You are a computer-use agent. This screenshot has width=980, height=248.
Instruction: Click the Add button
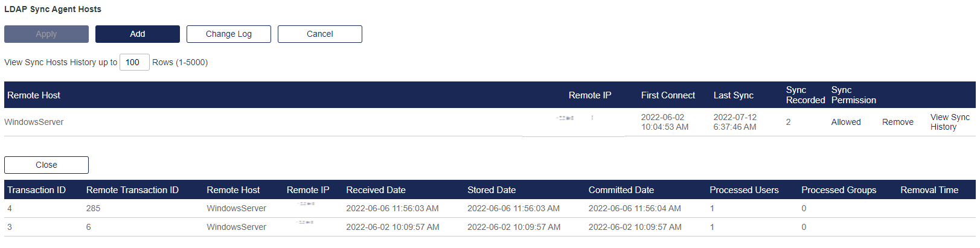pyautogui.click(x=138, y=34)
